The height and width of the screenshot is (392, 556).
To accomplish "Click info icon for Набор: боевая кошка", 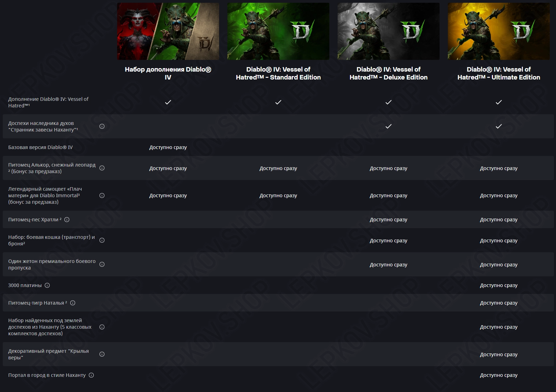I will point(102,240).
